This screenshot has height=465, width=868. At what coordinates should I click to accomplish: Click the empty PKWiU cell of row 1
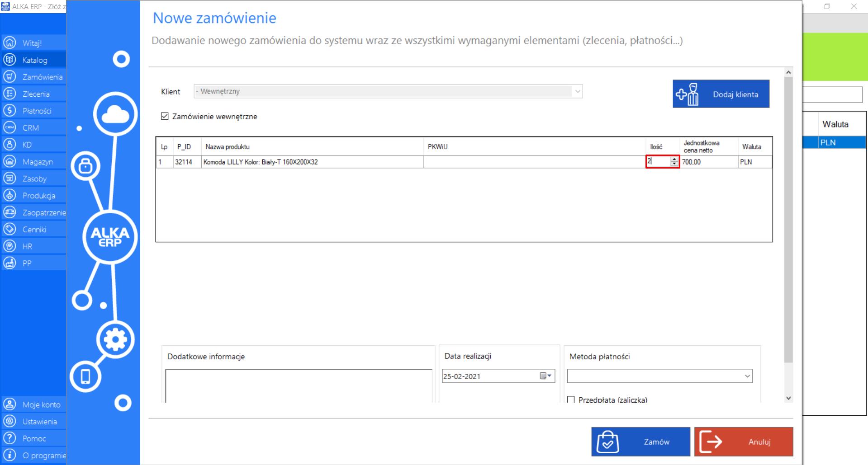click(x=535, y=162)
